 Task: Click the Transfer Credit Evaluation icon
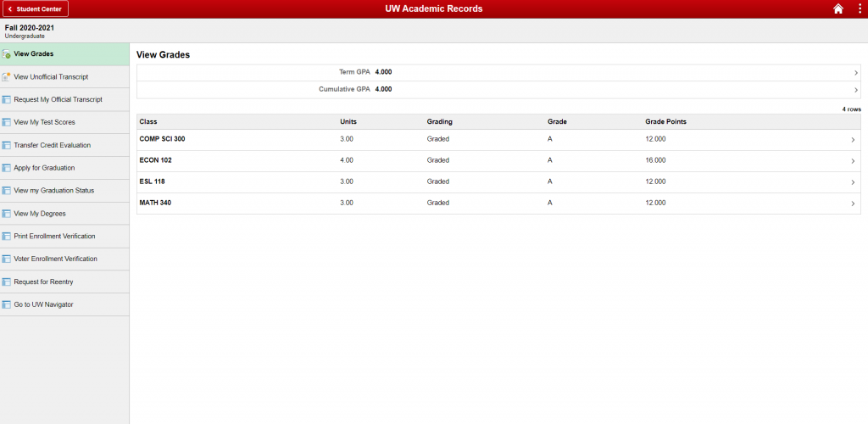pyautogui.click(x=6, y=146)
